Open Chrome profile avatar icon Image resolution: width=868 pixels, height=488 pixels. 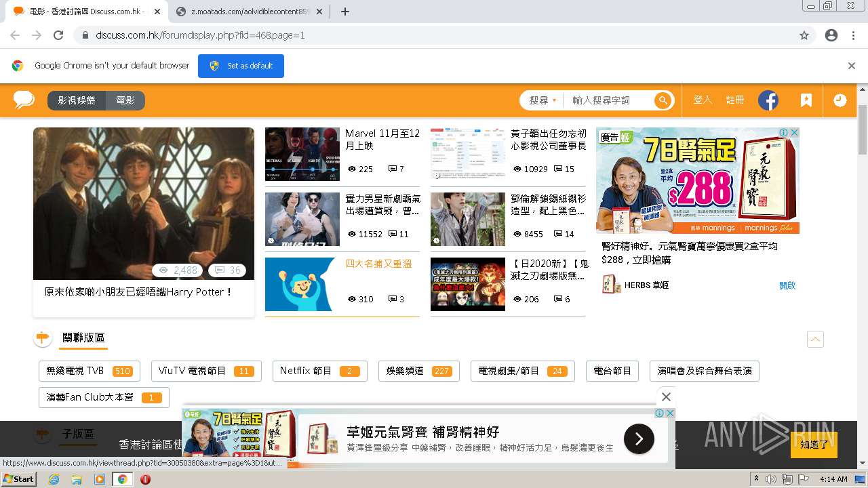point(831,35)
